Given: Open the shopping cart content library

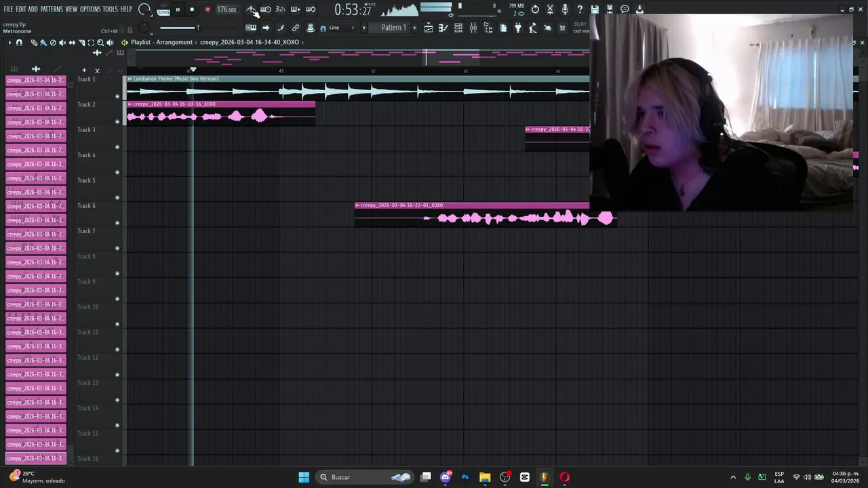Looking at the screenshot, I should [562, 28].
